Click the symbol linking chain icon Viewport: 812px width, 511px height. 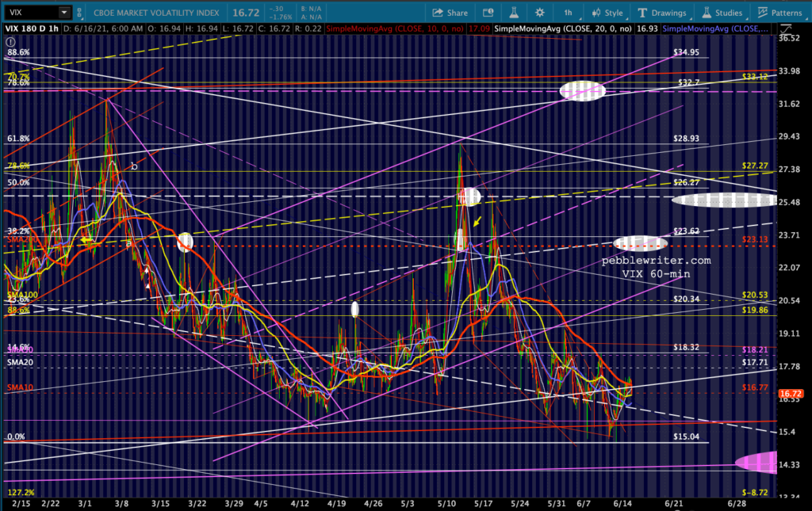point(79,13)
